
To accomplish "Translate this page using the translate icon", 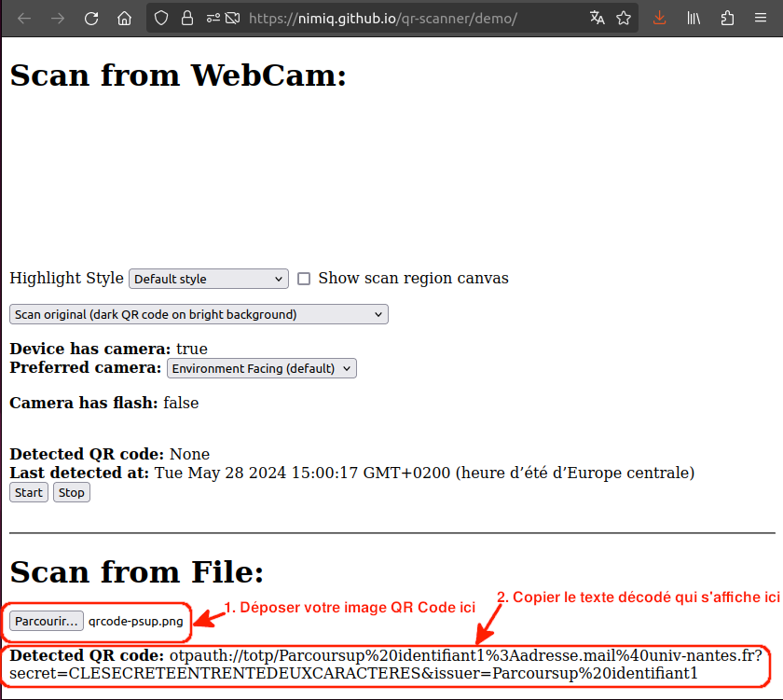I will click(x=598, y=19).
